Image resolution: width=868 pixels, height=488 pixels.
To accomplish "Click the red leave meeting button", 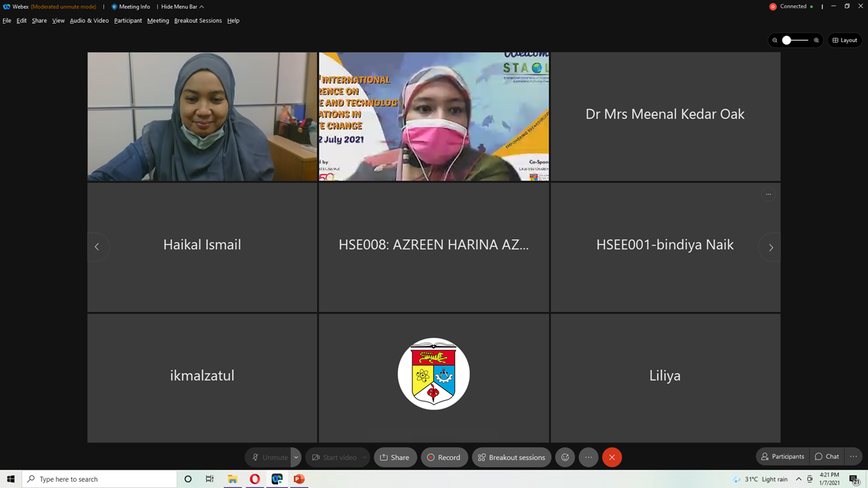I will coord(612,457).
